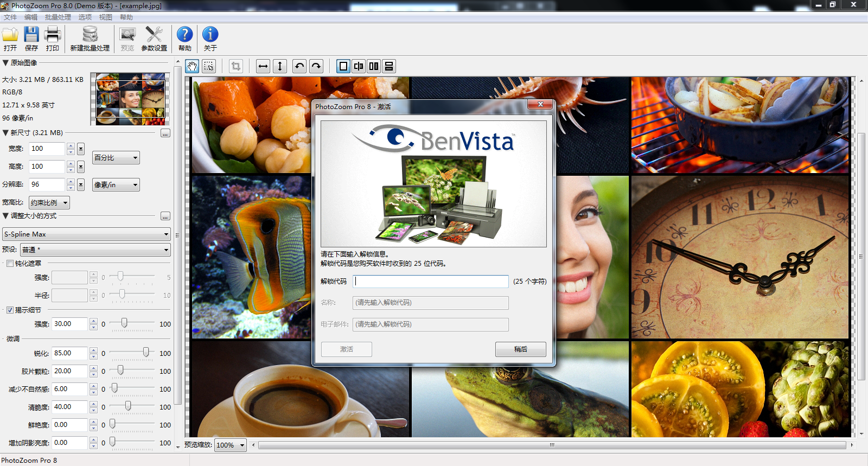Viewport: 868px width, 466px height.
Task: Toggle the 揭示细节 checkbox
Action: click(10, 310)
